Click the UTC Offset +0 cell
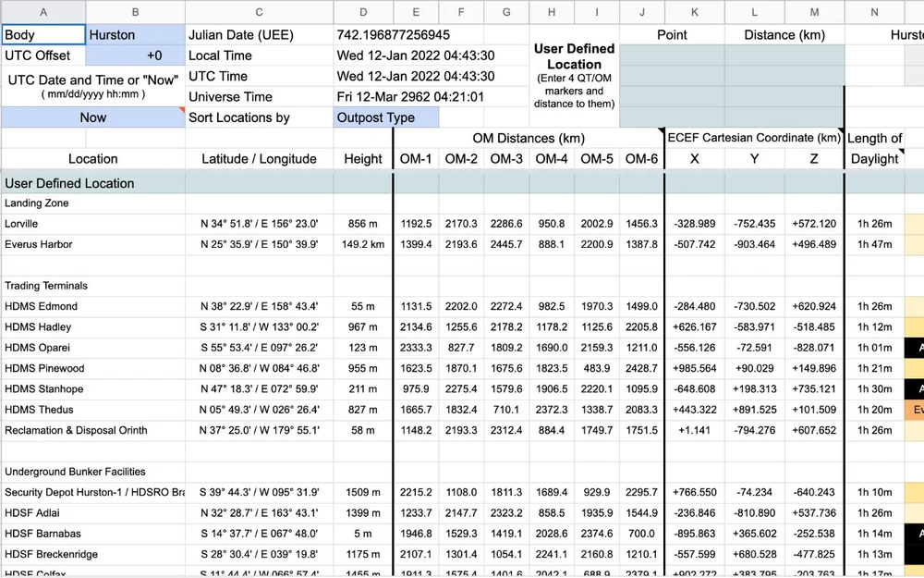 135,55
